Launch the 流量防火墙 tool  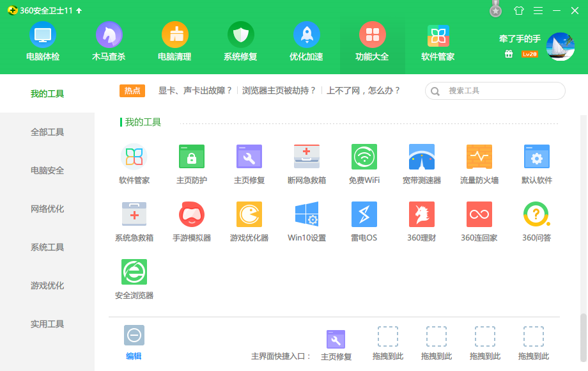pos(479,164)
